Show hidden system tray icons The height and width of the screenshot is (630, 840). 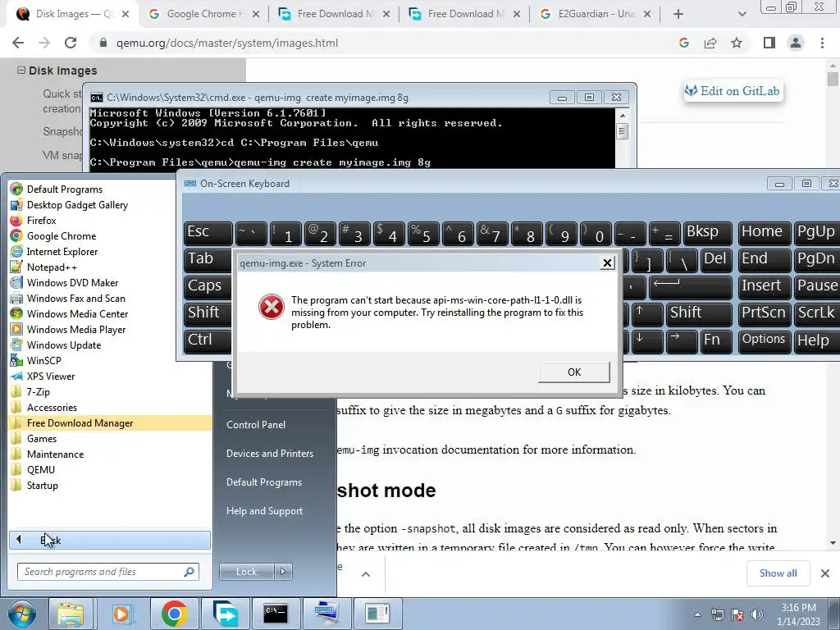pyautogui.click(x=697, y=614)
